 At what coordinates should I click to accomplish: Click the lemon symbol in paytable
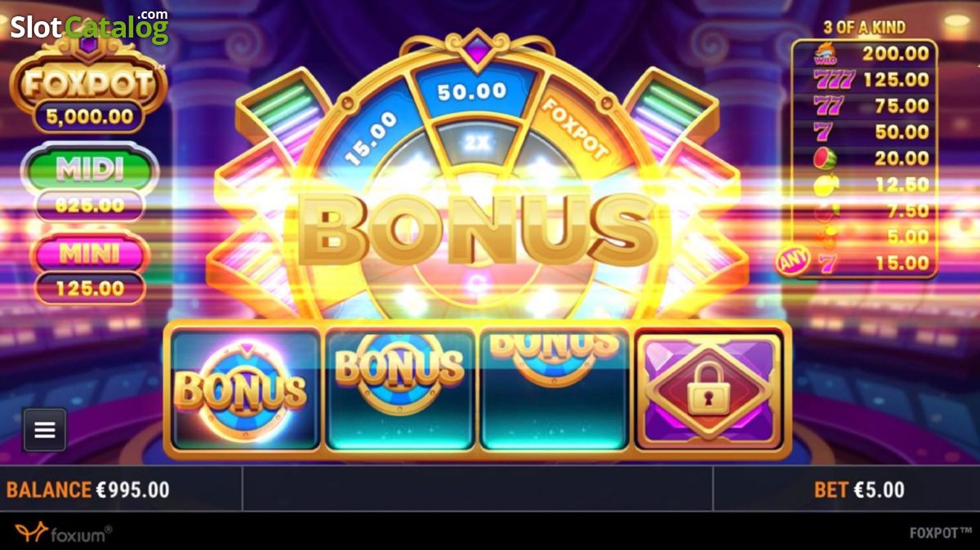(826, 184)
